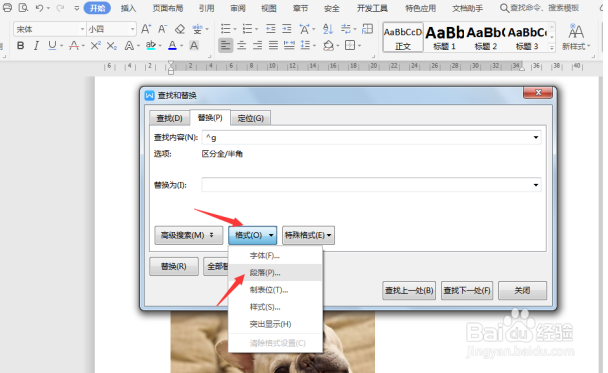
Task: Click the 替换(R) button
Action: 174,266
